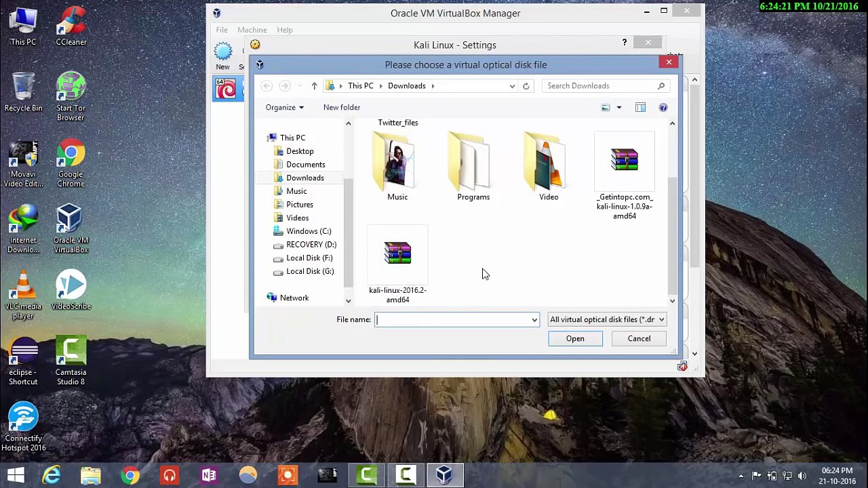Image resolution: width=868 pixels, height=488 pixels.
Task: Toggle the preview pane icon
Action: point(640,107)
